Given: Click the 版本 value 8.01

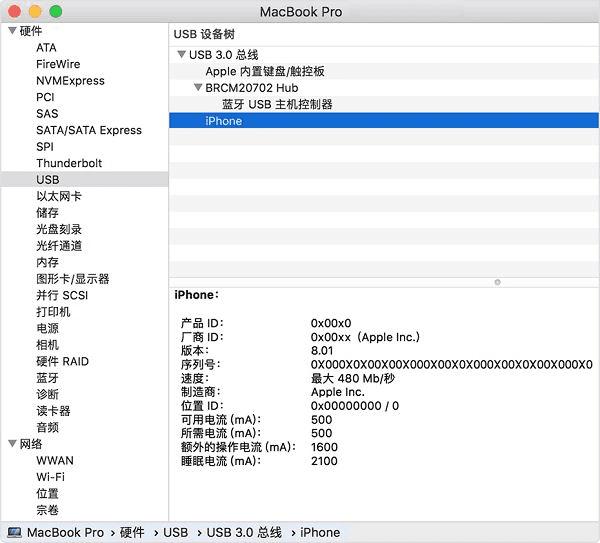Looking at the screenshot, I should (322, 351).
